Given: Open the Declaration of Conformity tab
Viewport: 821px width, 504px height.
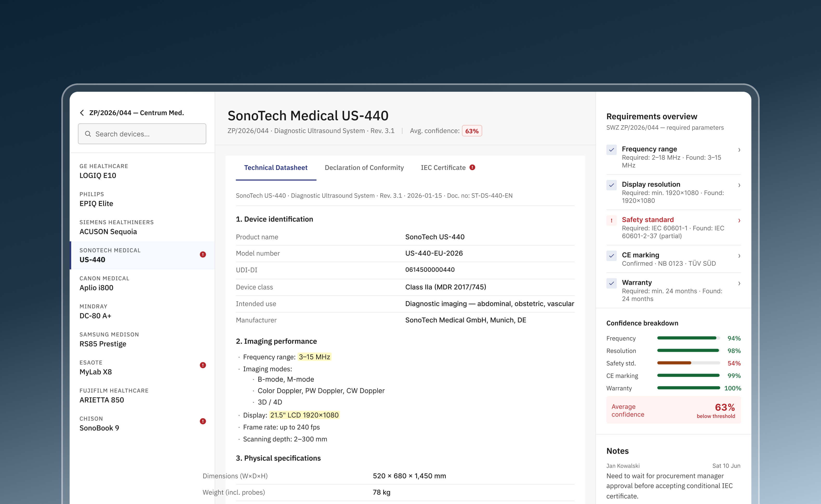Looking at the screenshot, I should 364,168.
